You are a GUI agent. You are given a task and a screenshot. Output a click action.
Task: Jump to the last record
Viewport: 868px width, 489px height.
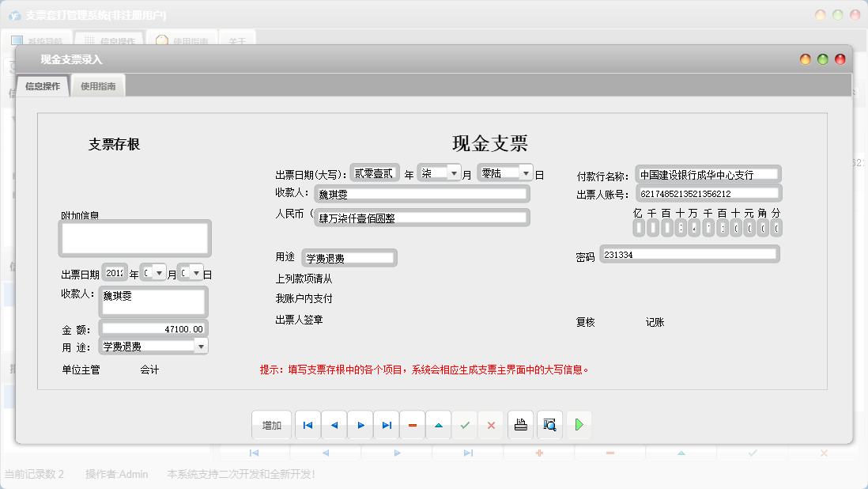(x=386, y=425)
